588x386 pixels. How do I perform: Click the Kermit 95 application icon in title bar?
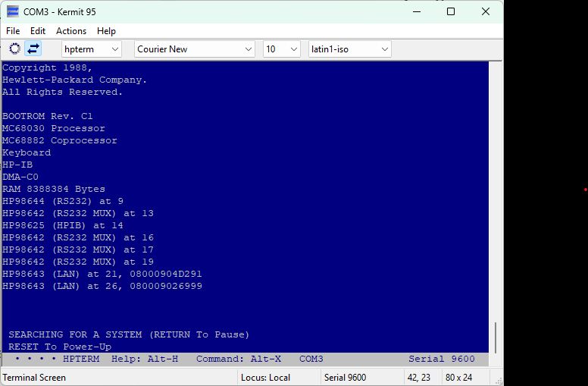click(13, 11)
